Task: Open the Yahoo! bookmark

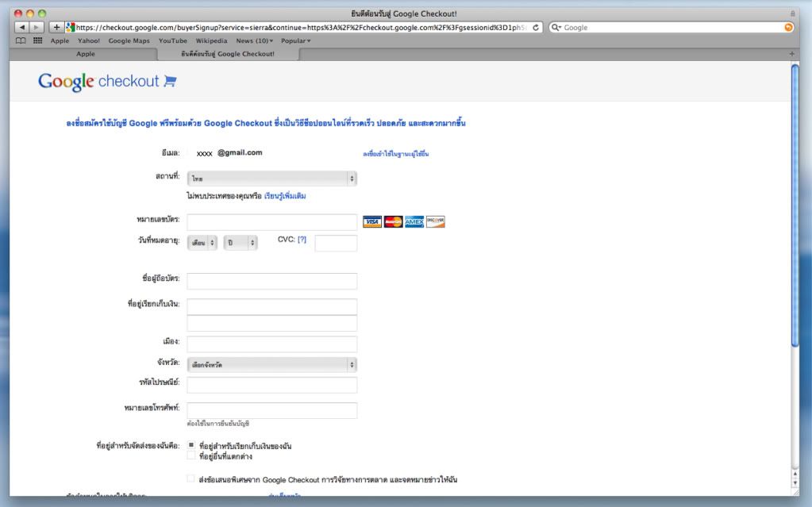Action: 89,40
